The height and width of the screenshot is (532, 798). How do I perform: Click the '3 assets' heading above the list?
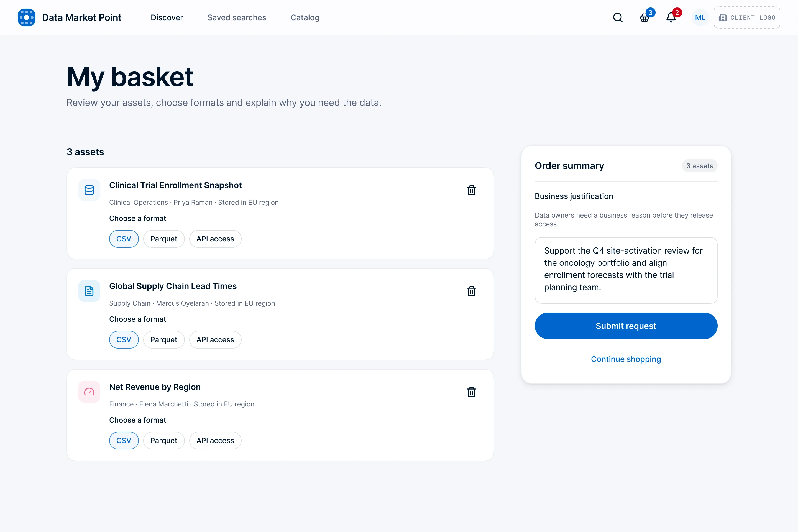coord(85,152)
